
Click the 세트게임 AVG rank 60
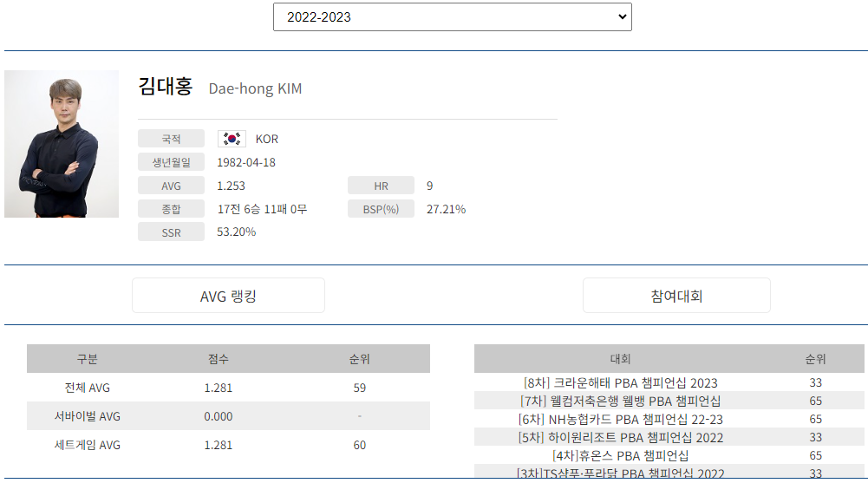coord(359,445)
